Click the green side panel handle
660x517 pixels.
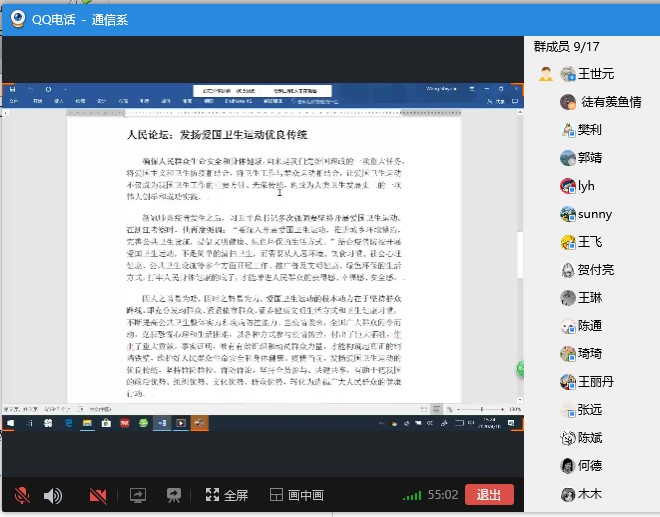pos(521,369)
